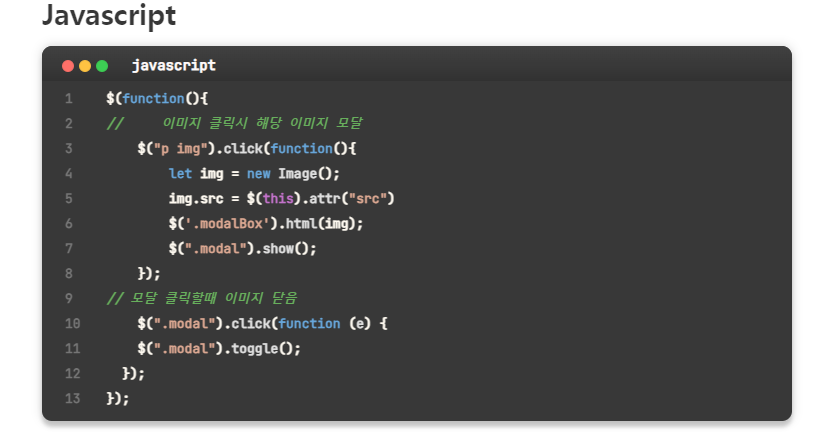The width and height of the screenshot is (819, 437).
Task: Click the code '$("p img").click(function(){'
Action: [x=247, y=149]
